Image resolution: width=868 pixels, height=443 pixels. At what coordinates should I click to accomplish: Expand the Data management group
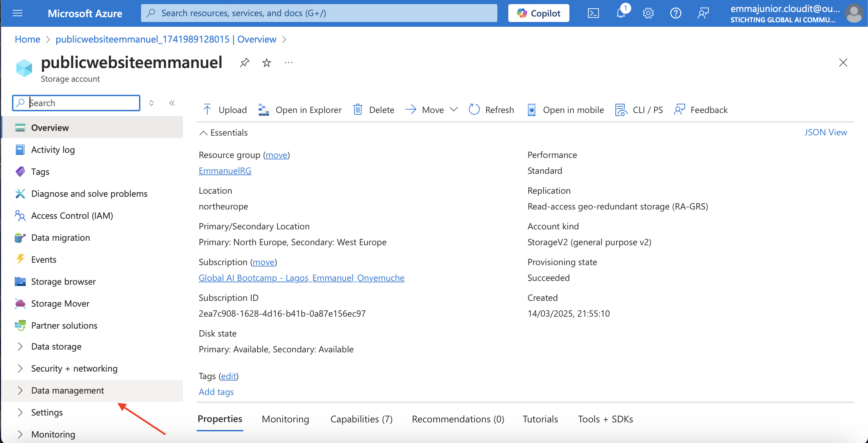pos(92,390)
